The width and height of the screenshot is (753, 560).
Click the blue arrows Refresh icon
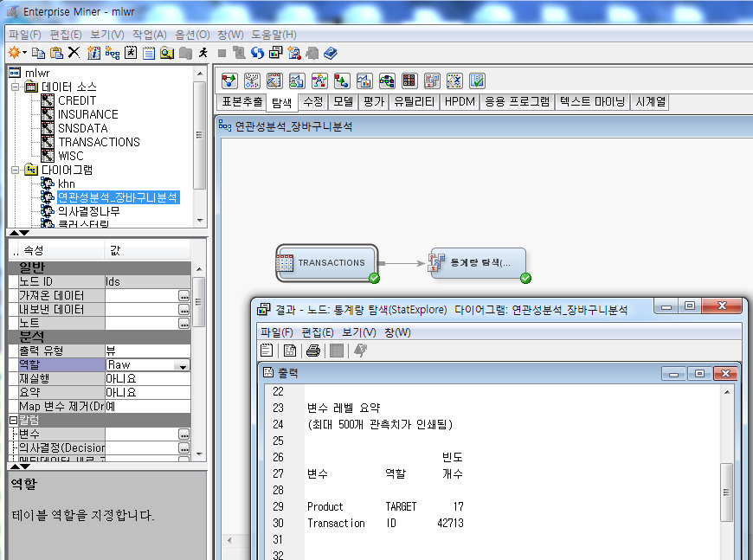(257, 53)
